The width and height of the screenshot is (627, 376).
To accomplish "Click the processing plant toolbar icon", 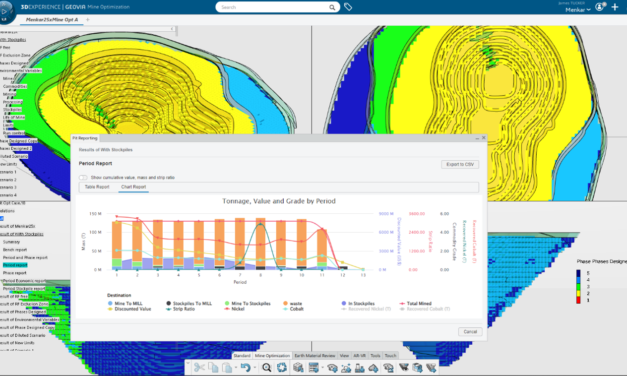I will click(x=359, y=367).
